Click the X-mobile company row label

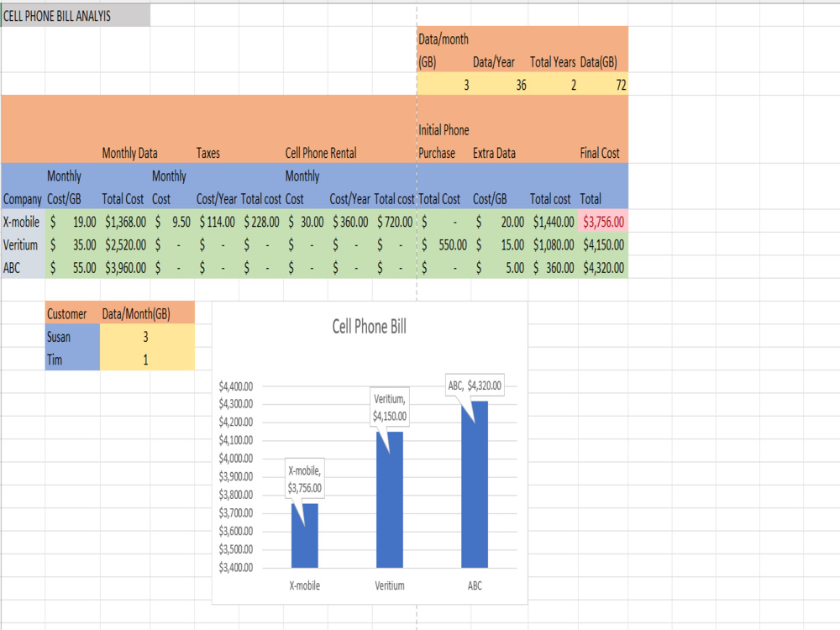click(x=23, y=221)
